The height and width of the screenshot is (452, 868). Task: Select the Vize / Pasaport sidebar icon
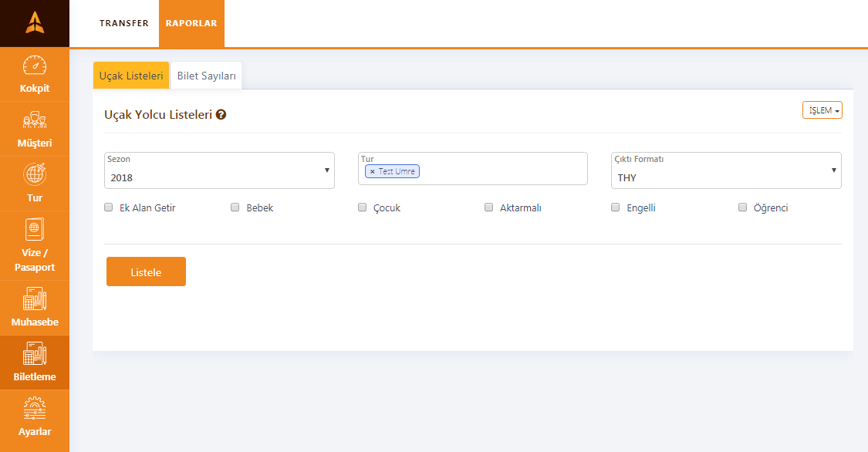[x=34, y=229]
